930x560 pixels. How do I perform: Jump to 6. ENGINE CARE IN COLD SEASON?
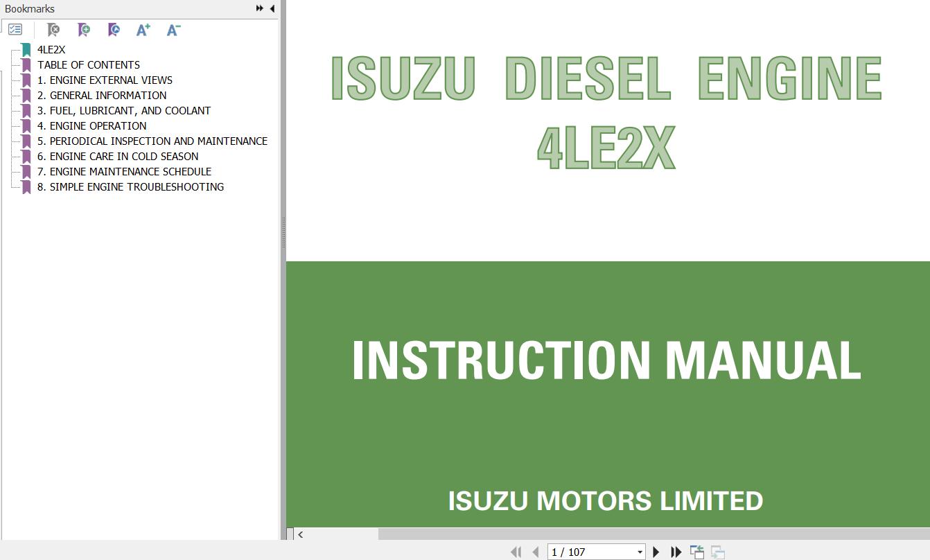tap(118, 157)
